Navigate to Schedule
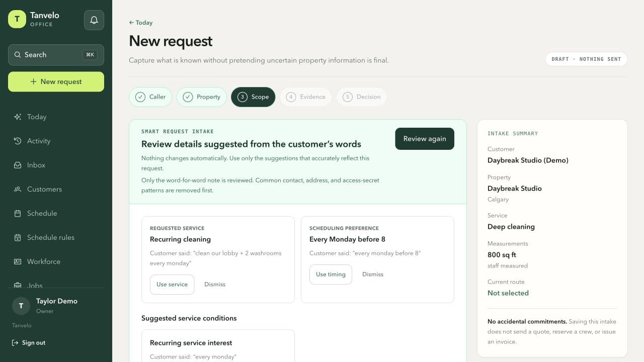 [x=56, y=213]
